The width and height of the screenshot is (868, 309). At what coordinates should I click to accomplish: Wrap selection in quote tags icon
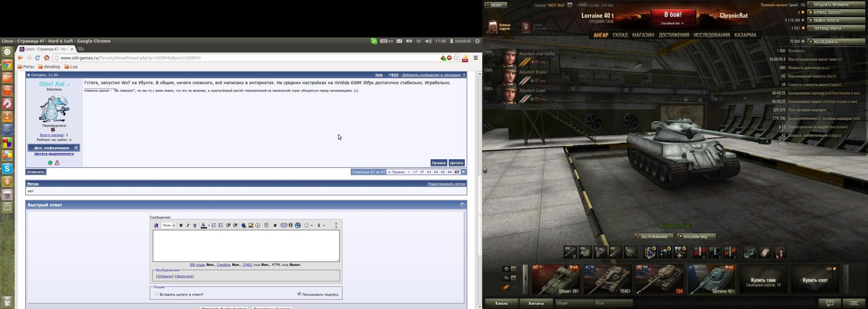[266, 225]
